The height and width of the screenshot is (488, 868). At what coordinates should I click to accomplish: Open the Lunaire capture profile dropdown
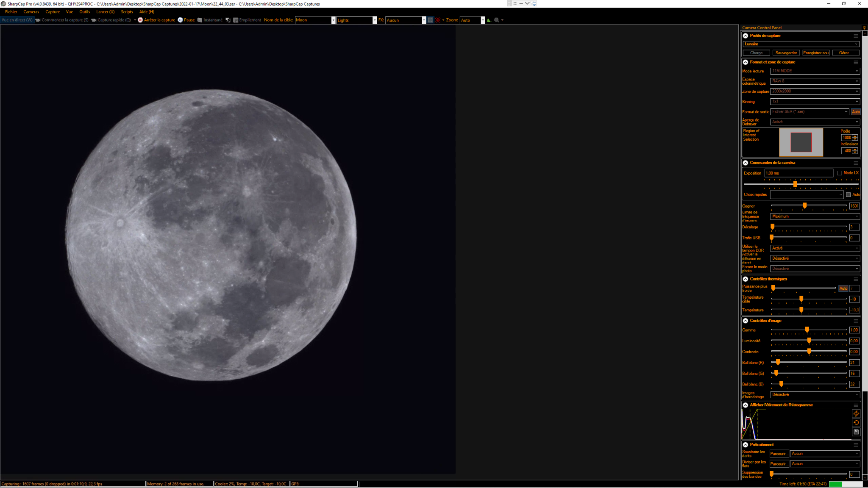801,44
